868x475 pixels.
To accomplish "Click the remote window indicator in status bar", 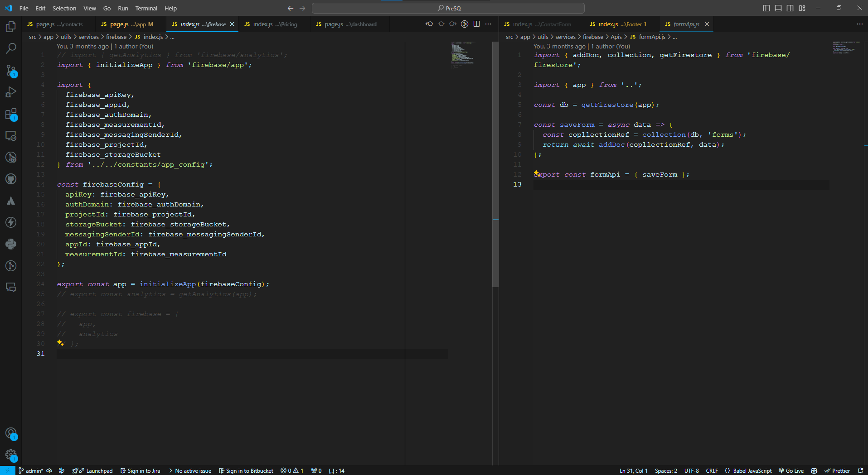I will pyautogui.click(x=7, y=470).
